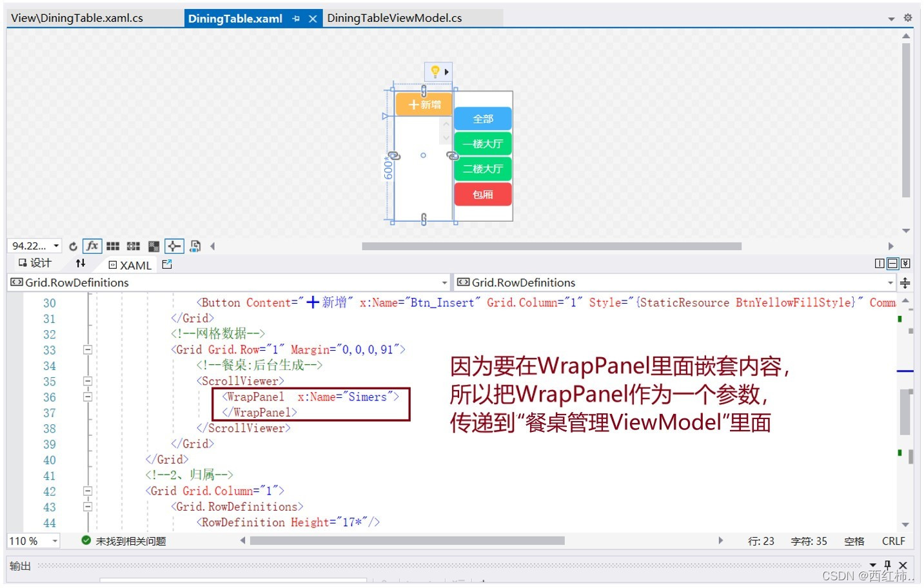Open the designer zoom level dropdown

(56, 246)
